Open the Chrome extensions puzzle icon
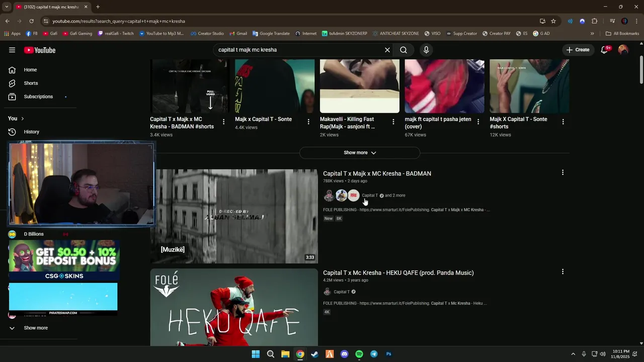 (595, 21)
